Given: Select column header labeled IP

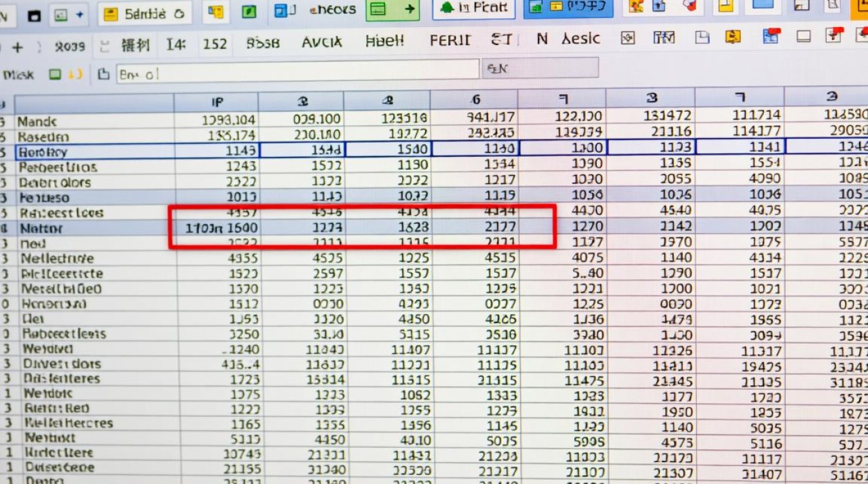Looking at the screenshot, I should tap(216, 102).
